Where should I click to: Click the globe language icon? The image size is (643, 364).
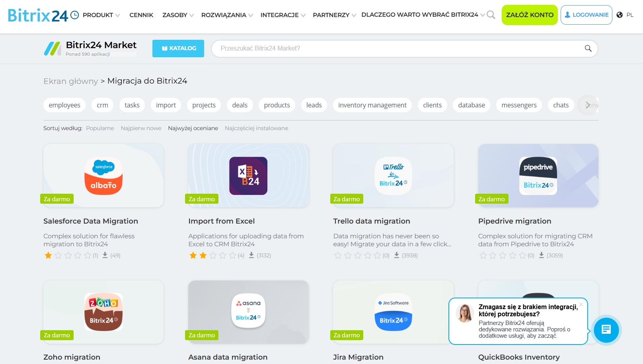coord(620,15)
